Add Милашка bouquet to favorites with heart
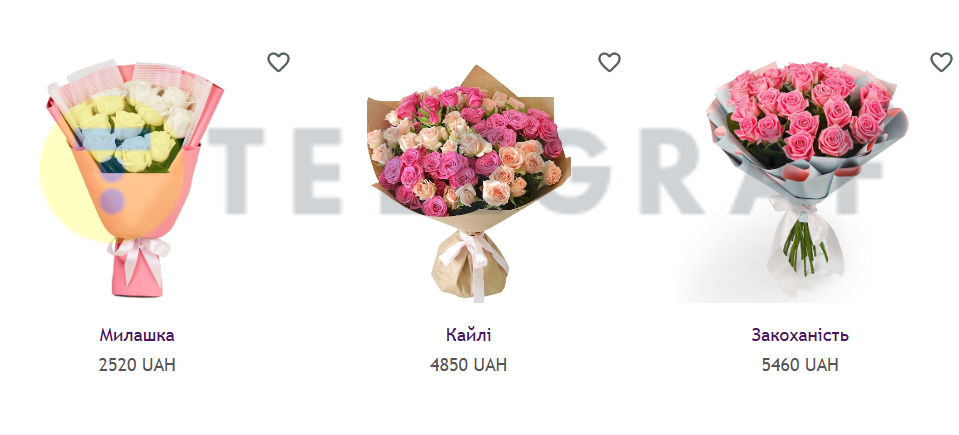This screenshot has width=959, height=435. coord(278,62)
